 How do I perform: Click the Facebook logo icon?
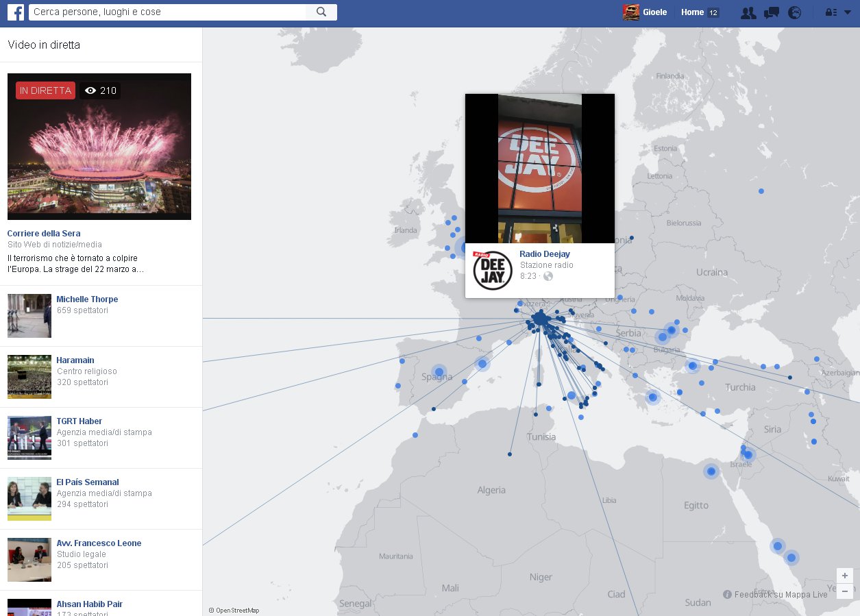pyautogui.click(x=15, y=12)
